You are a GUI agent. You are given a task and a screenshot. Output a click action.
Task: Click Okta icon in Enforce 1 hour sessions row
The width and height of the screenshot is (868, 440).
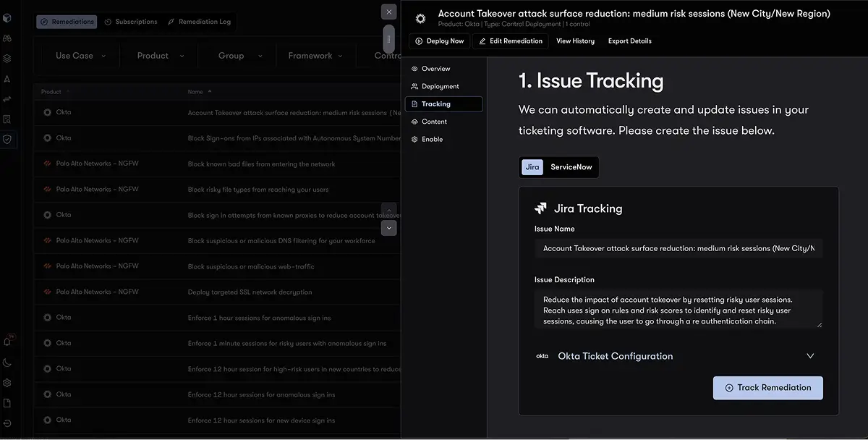pyautogui.click(x=48, y=318)
